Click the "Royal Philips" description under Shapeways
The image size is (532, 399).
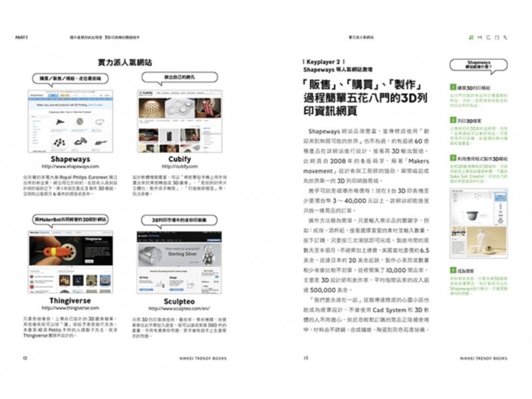click(70, 186)
